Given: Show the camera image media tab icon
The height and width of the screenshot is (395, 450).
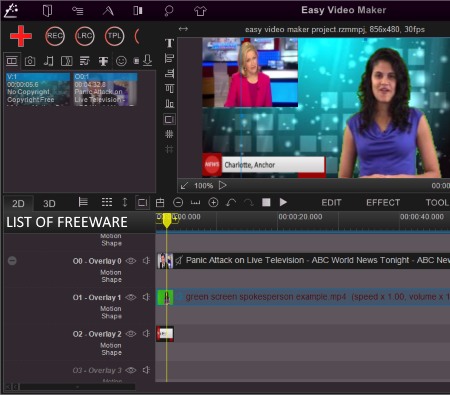Looking at the screenshot, I should tap(30, 61).
